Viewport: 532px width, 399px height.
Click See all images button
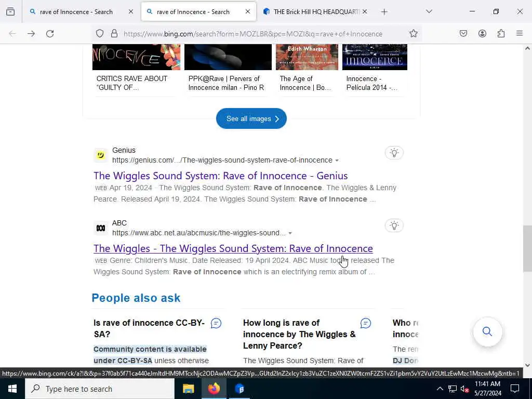(x=251, y=119)
